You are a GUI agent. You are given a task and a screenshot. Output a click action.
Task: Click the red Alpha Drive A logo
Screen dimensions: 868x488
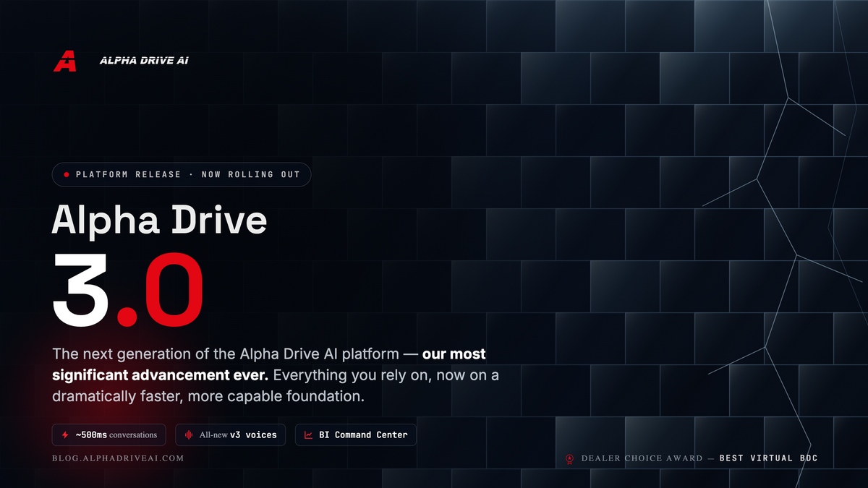pyautogui.click(x=64, y=61)
